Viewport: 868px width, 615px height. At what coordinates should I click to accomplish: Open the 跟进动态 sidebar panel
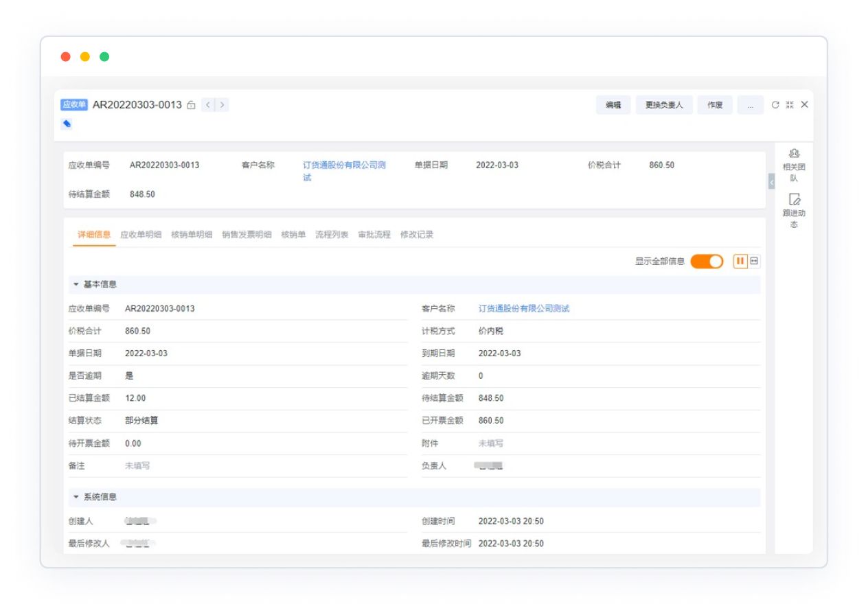click(794, 211)
